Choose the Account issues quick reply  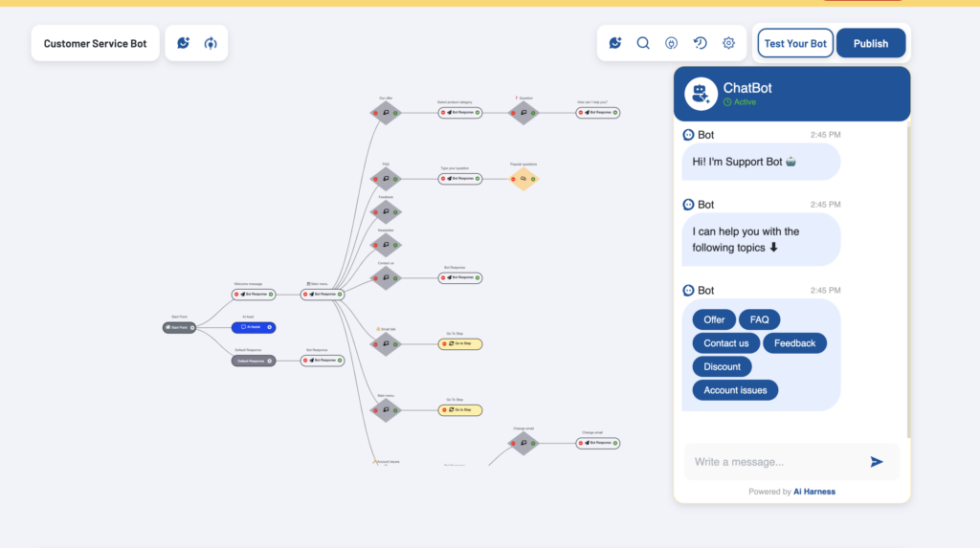[x=735, y=390]
